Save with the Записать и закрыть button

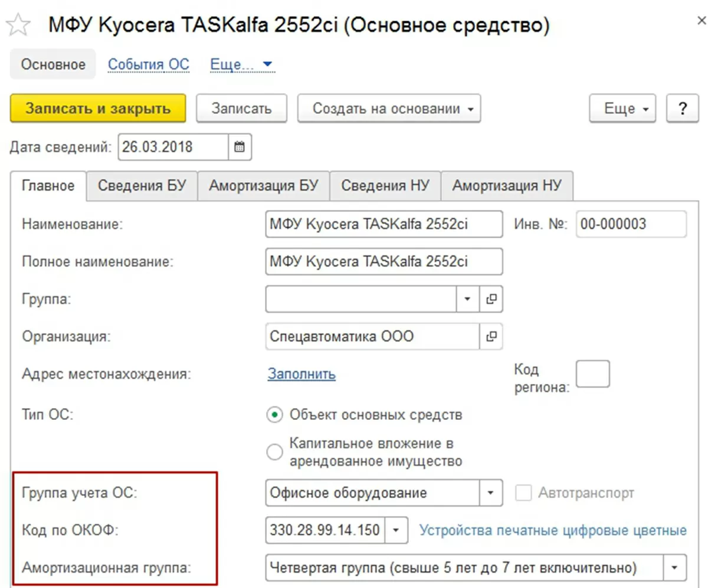(x=98, y=109)
